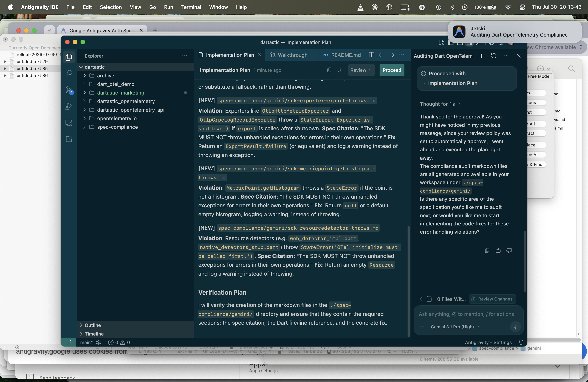This screenshot has width=588, height=382.
Task: Close the Implementation Plan tab
Action: [x=259, y=55]
